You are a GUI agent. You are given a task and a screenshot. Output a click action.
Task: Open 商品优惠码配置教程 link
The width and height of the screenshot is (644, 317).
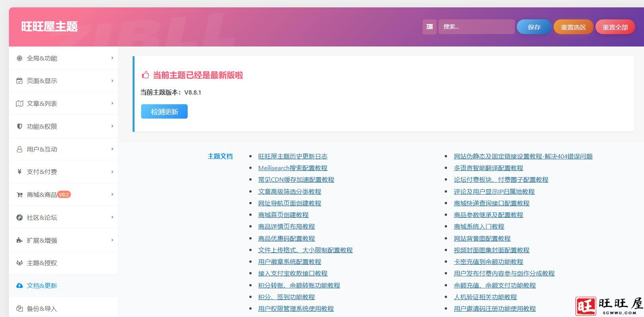pyautogui.click(x=287, y=238)
